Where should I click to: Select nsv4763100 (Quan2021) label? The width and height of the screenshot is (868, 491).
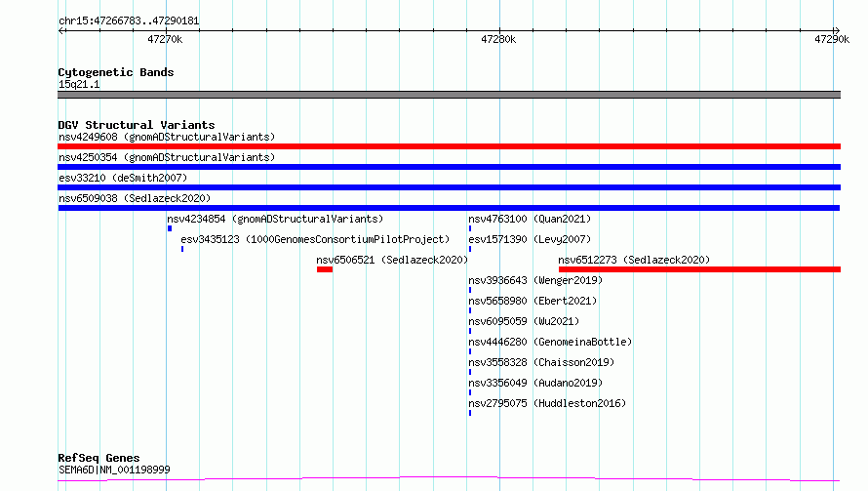point(530,219)
